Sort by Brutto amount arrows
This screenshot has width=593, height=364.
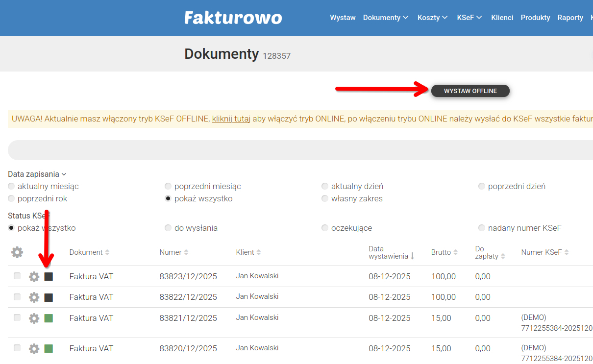pyautogui.click(x=455, y=252)
